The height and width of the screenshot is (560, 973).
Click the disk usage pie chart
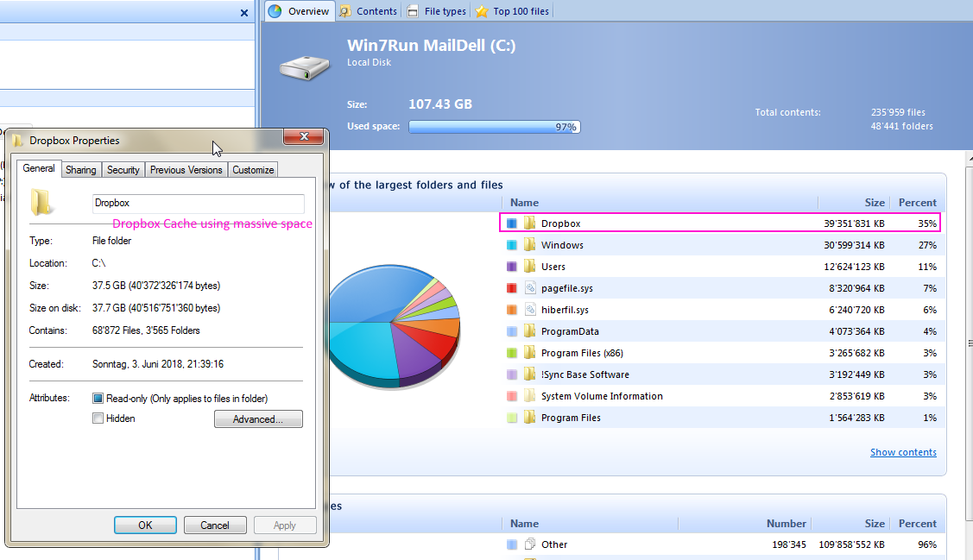click(394, 326)
